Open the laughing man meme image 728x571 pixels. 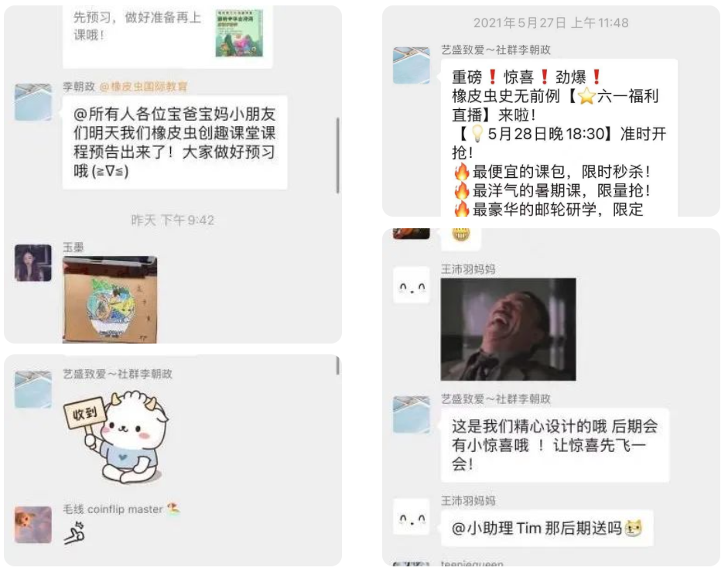click(508, 329)
